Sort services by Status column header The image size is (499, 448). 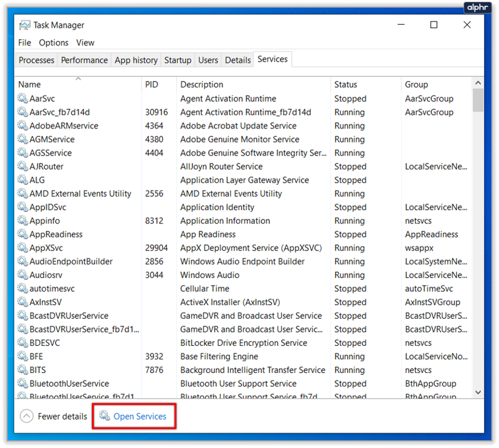tap(366, 84)
